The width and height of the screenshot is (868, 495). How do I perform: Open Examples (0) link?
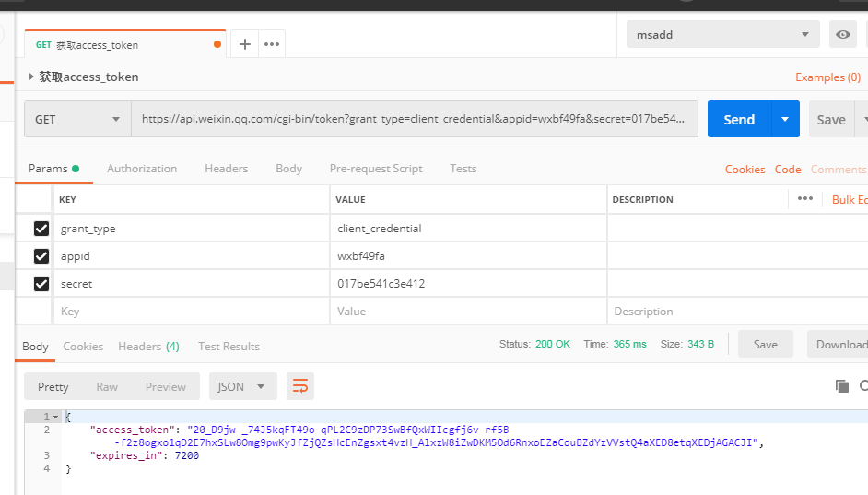click(828, 77)
